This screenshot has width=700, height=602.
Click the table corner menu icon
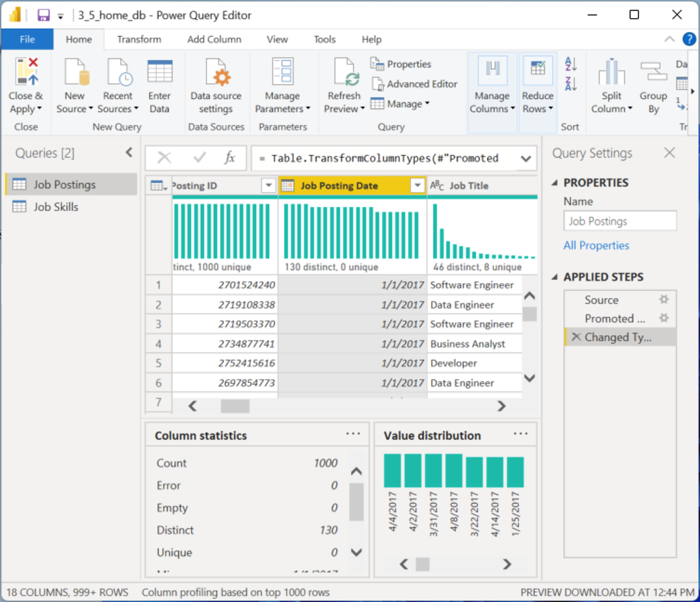pyautogui.click(x=159, y=186)
